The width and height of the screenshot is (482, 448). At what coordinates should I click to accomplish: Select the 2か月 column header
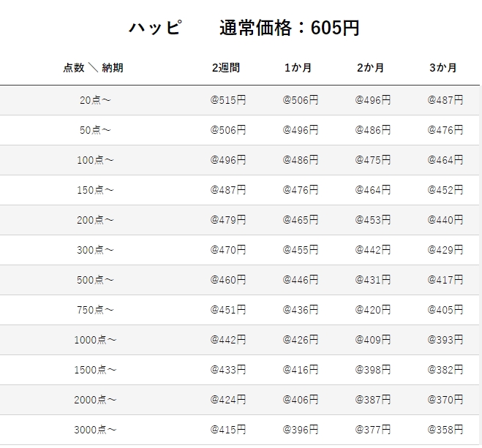coord(371,68)
